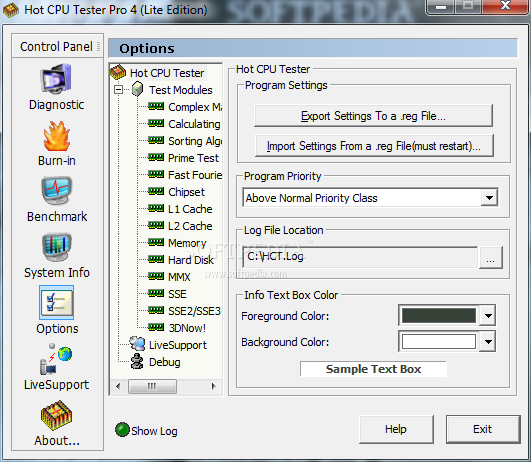Open the Background Color dropdown arrow
The width and height of the screenshot is (531, 462).
(488, 342)
